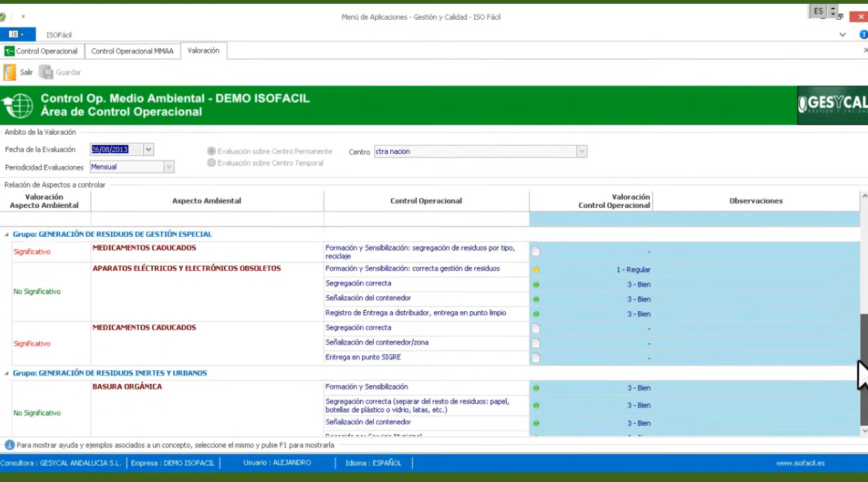Click green status icon for Registro de Entrega row
This screenshot has width=868, height=482.
(x=536, y=314)
